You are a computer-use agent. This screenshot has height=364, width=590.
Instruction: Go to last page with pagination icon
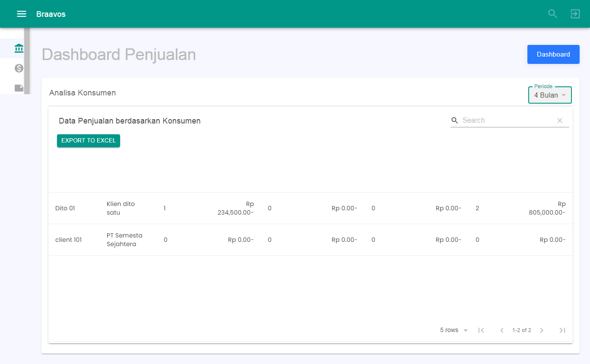pos(562,330)
